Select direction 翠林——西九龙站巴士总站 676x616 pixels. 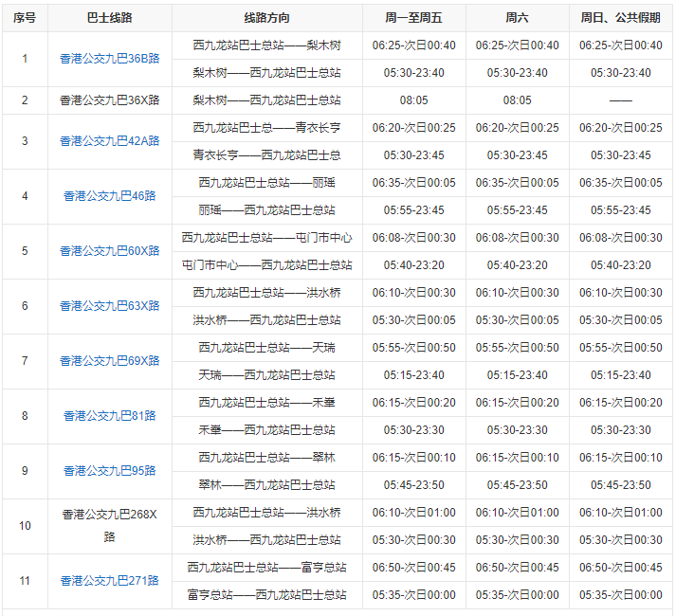[266, 485]
